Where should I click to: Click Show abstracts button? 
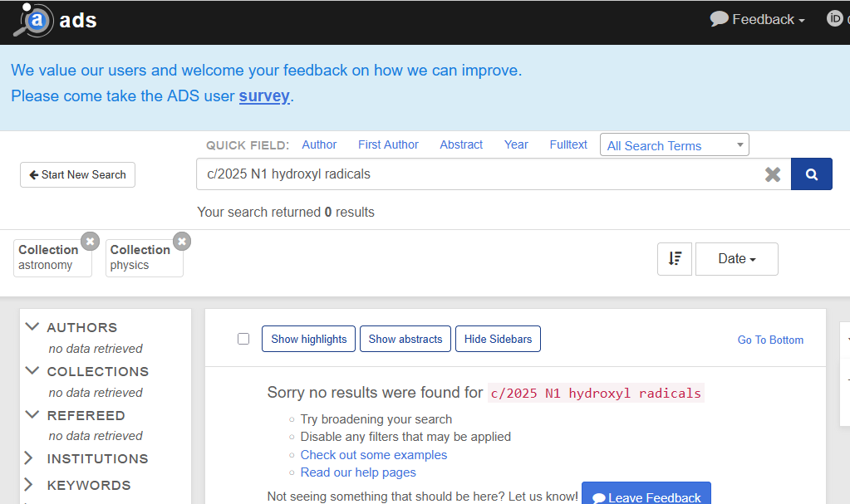click(405, 339)
